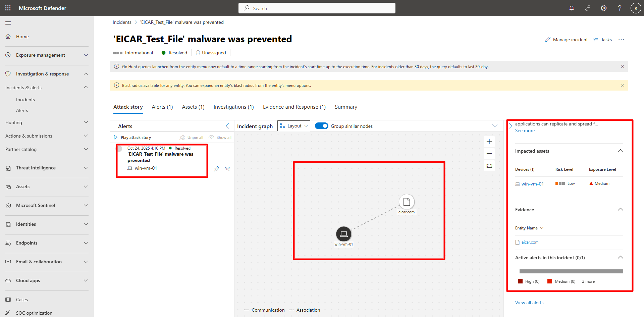Click See more link

pyautogui.click(x=525, y=131)
